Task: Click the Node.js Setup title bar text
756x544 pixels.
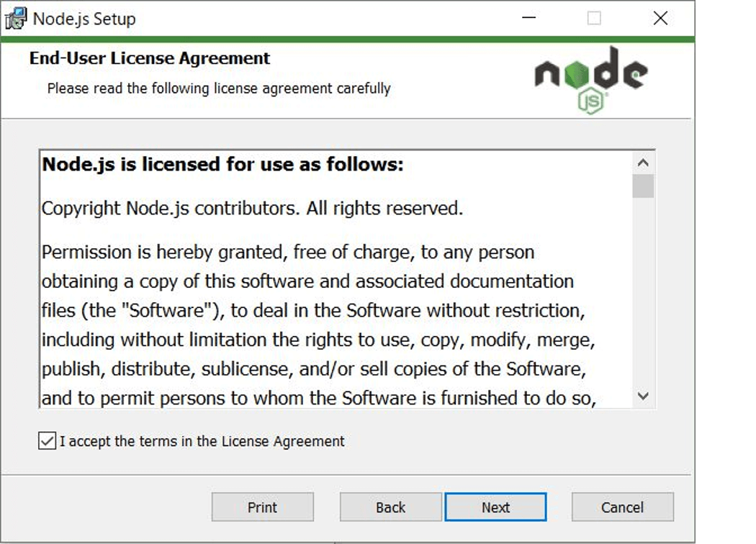Action: point(84,19)
